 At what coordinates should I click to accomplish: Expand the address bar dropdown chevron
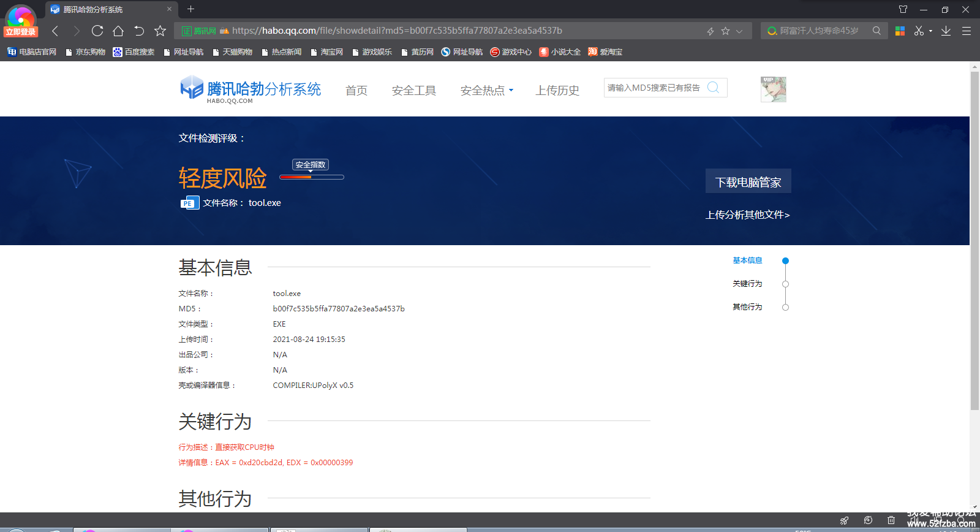click(739, 31)
